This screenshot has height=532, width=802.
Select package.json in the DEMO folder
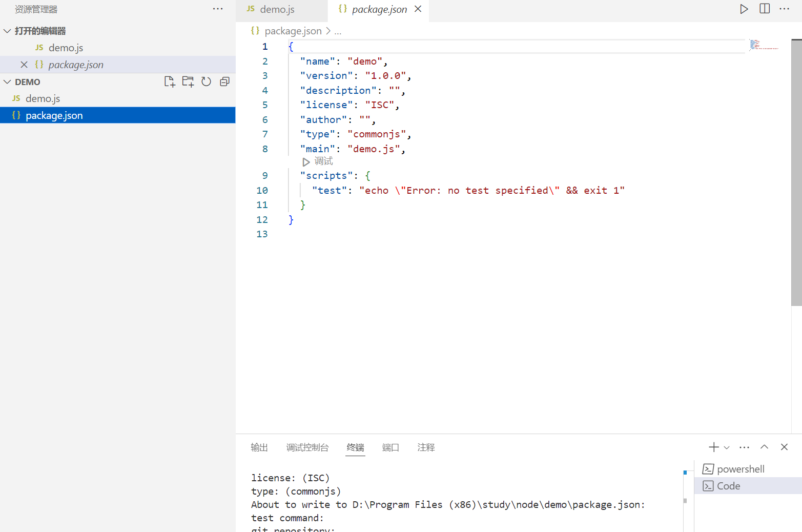click(x=118, y=115)
